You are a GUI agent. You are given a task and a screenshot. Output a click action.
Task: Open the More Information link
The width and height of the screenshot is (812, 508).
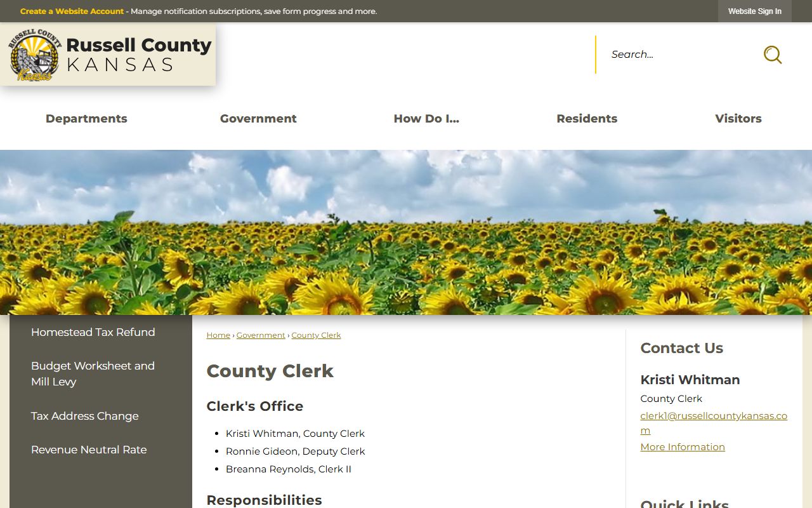[x=683, y=447]
